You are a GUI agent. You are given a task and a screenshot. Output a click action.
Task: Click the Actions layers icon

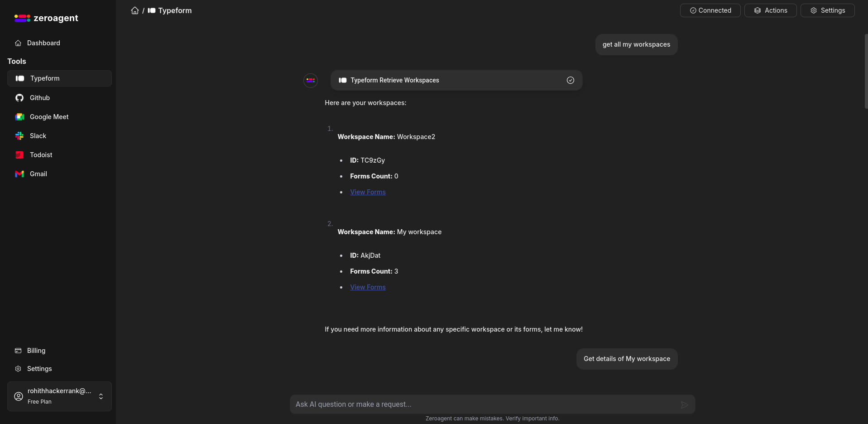click(758, 10)
